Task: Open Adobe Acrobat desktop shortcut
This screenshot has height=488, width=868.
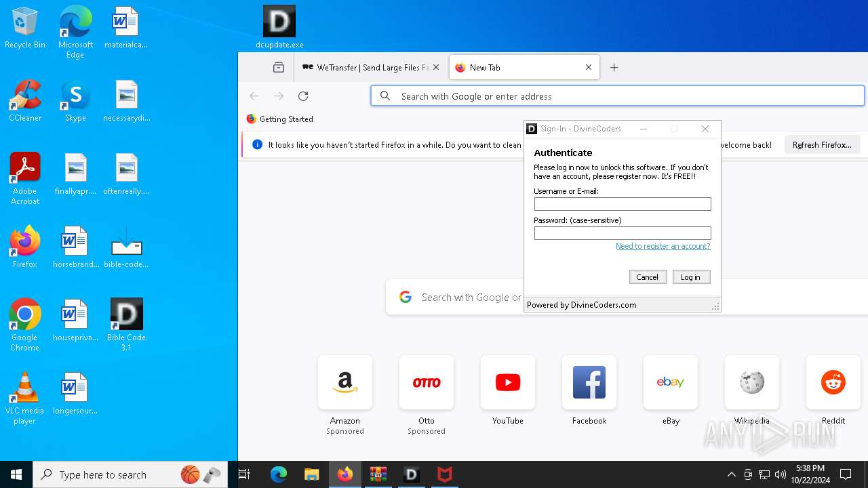Action: coord(25,179)
